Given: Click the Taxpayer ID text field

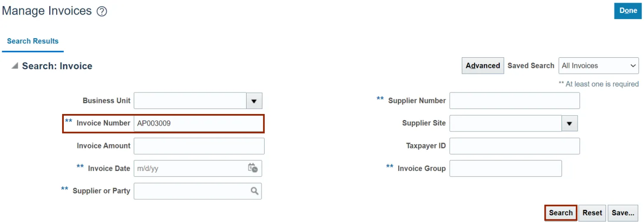Looking at the screenshot, I should pos(514,146).
